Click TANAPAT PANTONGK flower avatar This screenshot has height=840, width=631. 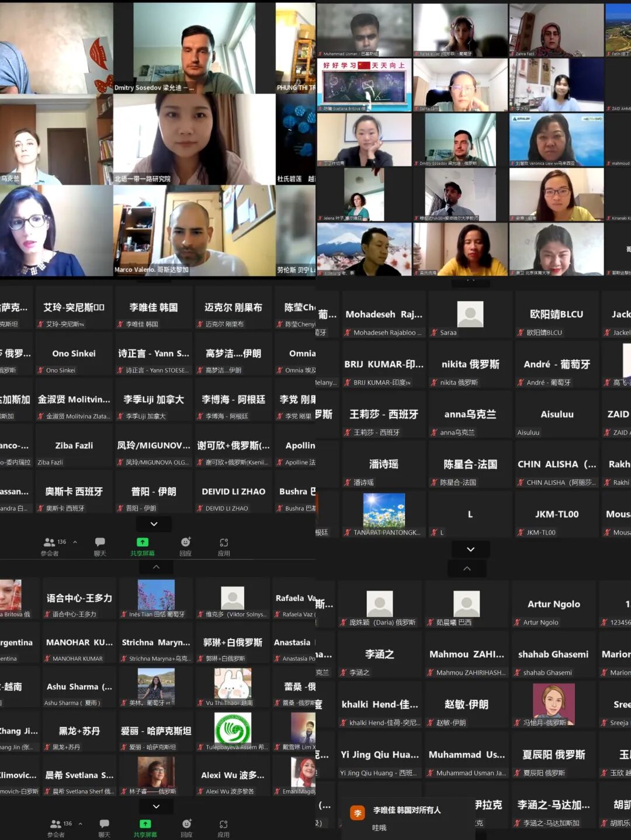click(x=384, y=511)
